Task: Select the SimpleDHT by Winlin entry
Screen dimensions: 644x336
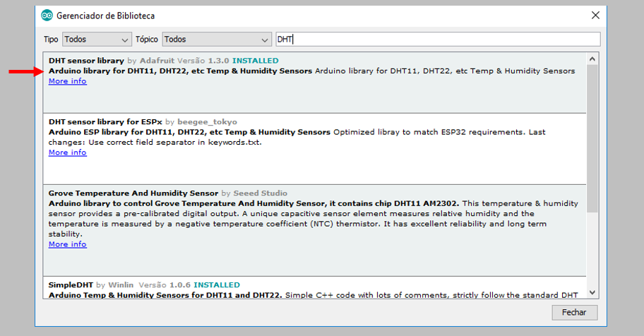Action: click(315, 287)
